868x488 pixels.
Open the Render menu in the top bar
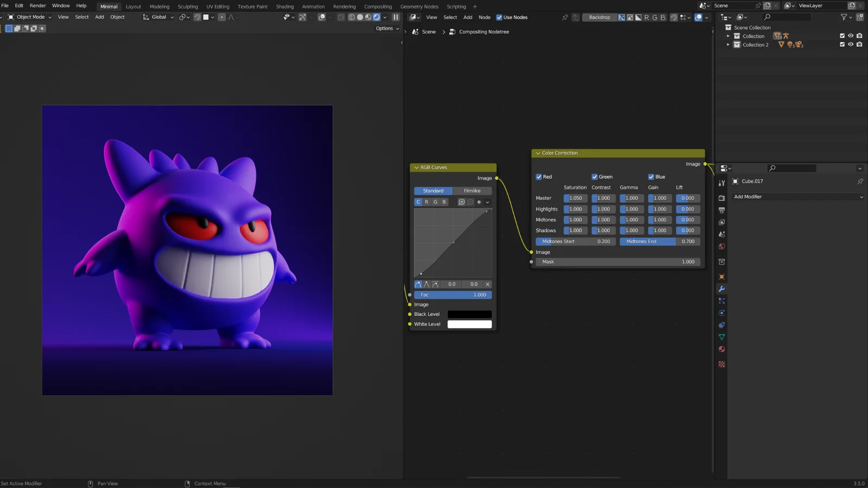tap(37, 5)
